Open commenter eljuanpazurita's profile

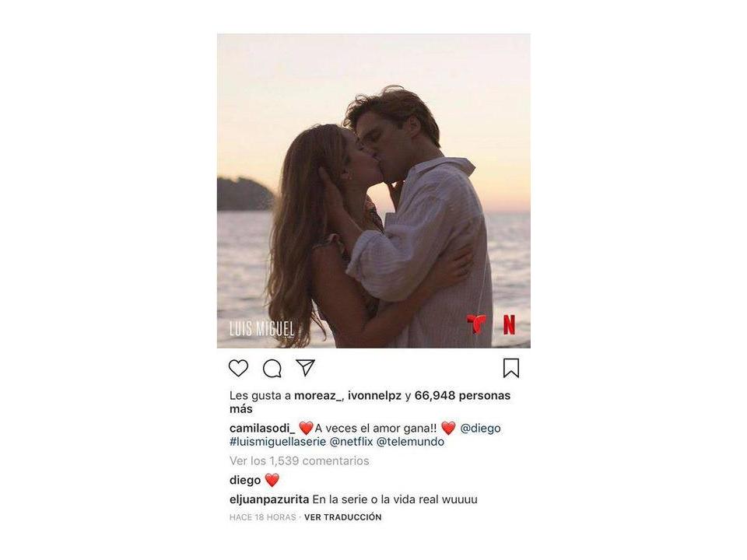pos(269,499)
